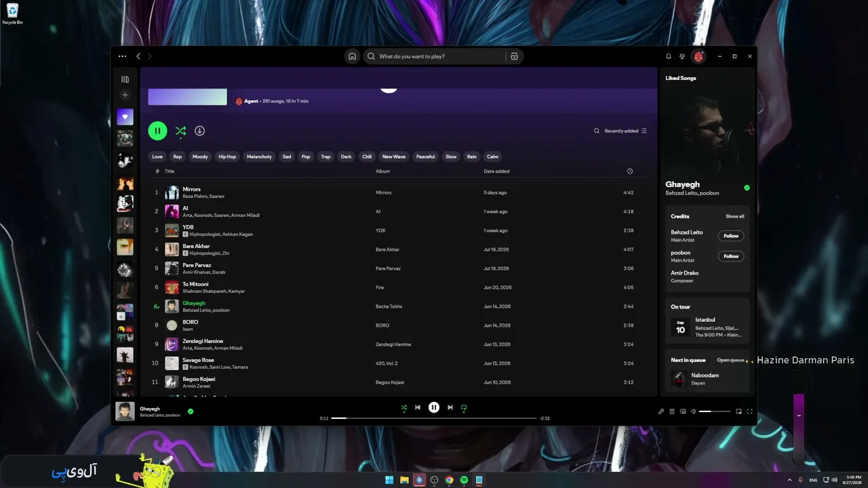Screen dimensions: 868x488
Task: Select the track title 'To Mitooni'
Action: click(195, 284)
